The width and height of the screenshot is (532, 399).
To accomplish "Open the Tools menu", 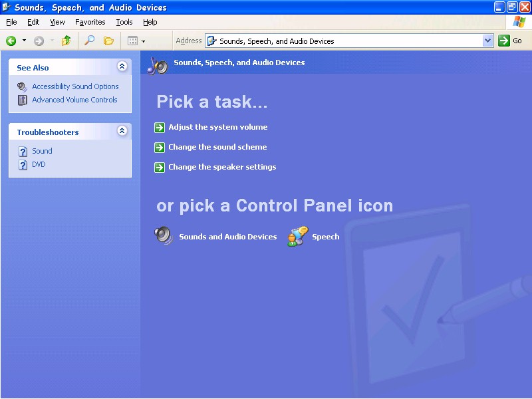I will click(x=124, y=23).
